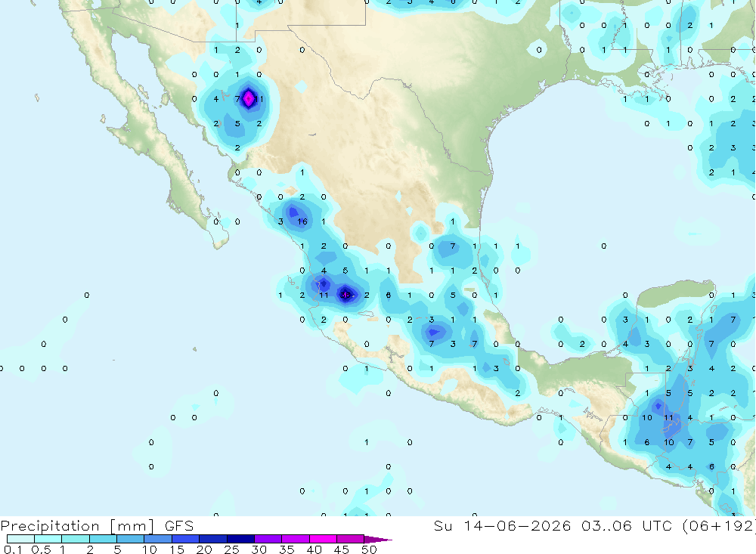Click the 0.1–0.5 mm palest legend swatch
This screenshot has width=756, height=554.
[x=20, y=539]
